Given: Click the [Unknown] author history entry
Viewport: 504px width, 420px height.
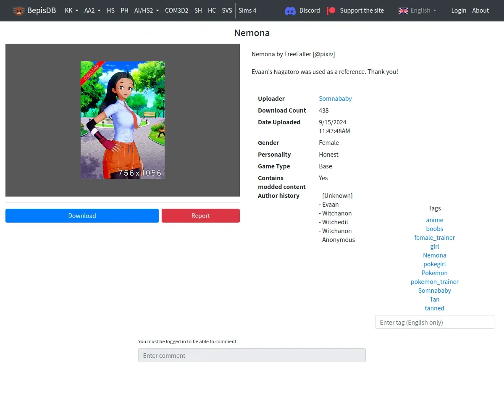Looking at the screenshot, I should tap(336, 196).
